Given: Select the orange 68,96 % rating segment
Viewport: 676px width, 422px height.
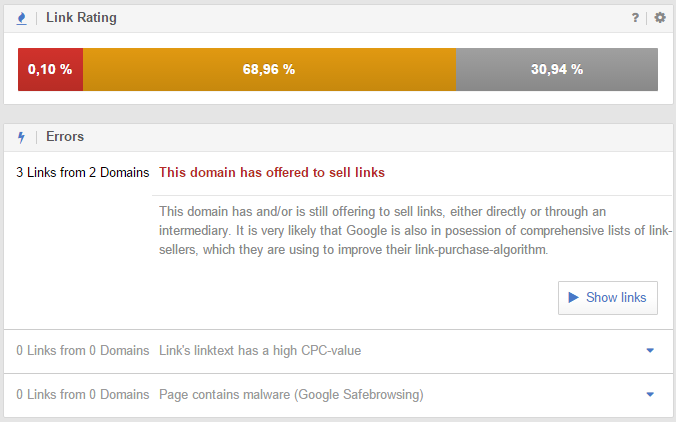Looking at the screenshot, I should [269, 69].
